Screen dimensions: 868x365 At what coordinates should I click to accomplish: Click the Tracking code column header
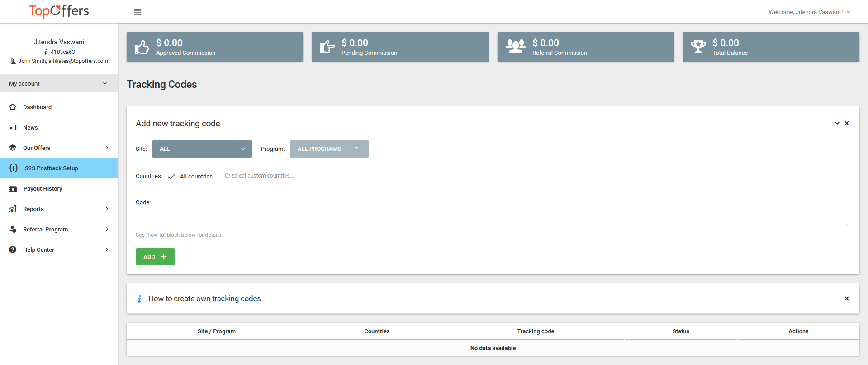point(536,331)
